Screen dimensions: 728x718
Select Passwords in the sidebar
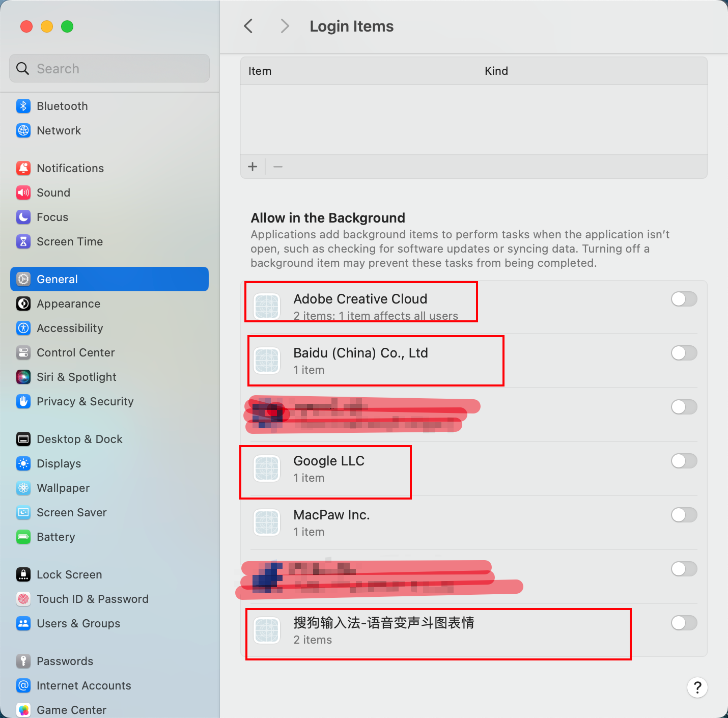pos(109,661)
